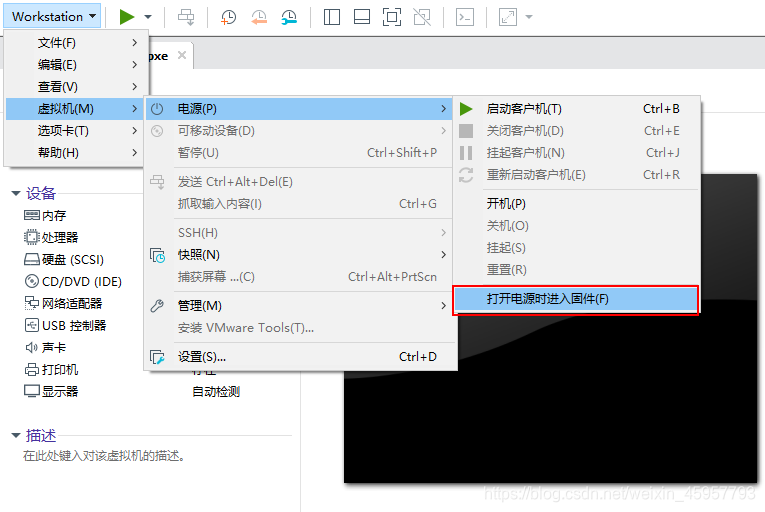Open the snapshot manager wrench-clock icon
765x512 pixels.
click(x=289, y=17)
